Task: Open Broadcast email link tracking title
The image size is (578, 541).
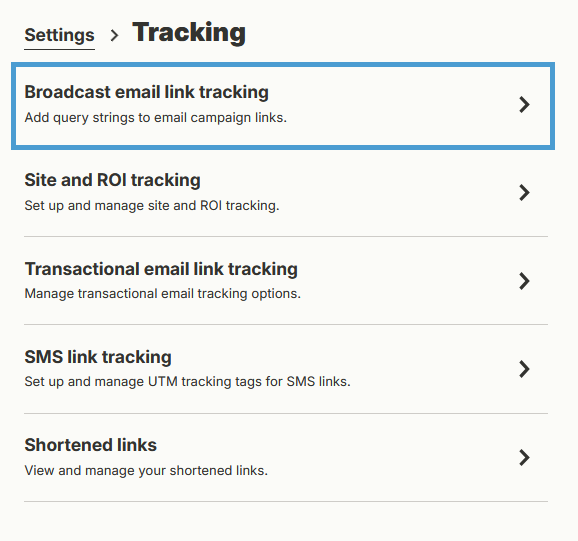Action: pos(146,92)
